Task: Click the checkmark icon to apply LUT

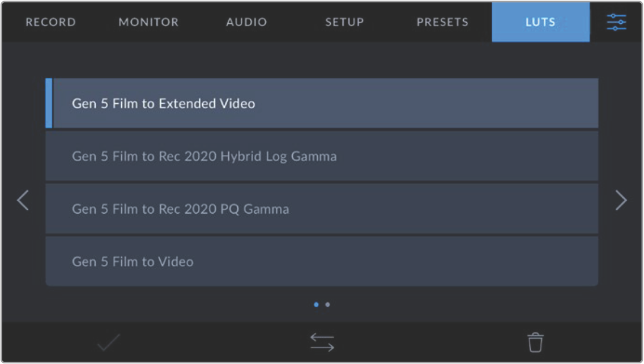Action: (x=108, y=342)
